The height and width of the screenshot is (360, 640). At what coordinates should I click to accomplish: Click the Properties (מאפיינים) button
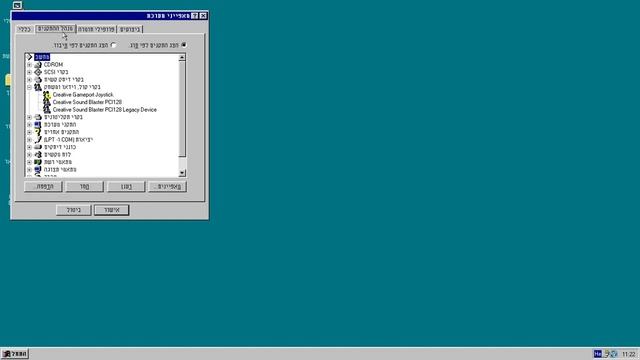coord(167,187)
